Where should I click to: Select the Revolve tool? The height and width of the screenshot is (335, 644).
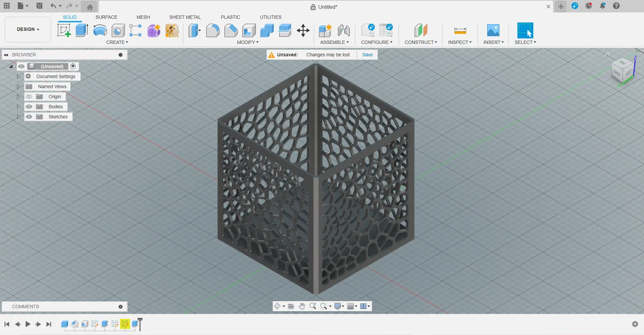(100, 31)
